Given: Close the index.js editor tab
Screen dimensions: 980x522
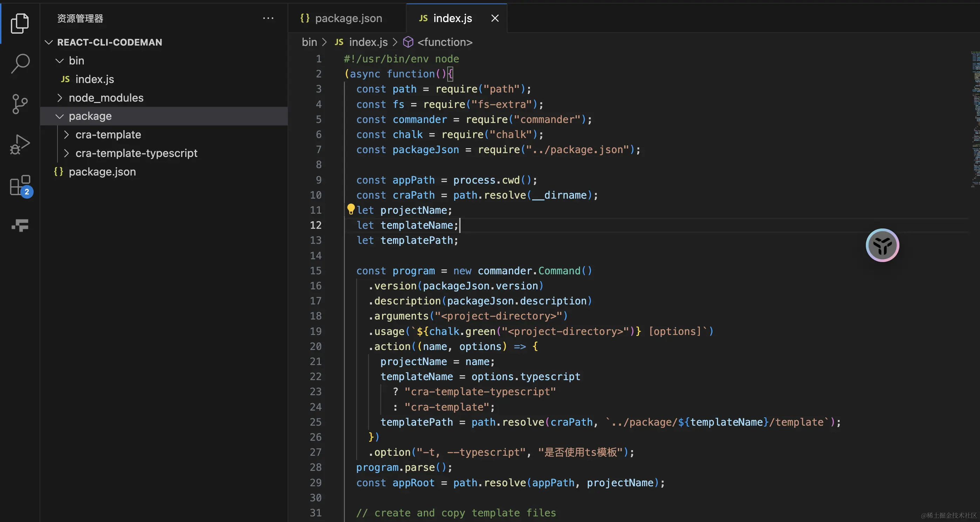Looking at the screenshot, I should (x=495, y=18).
